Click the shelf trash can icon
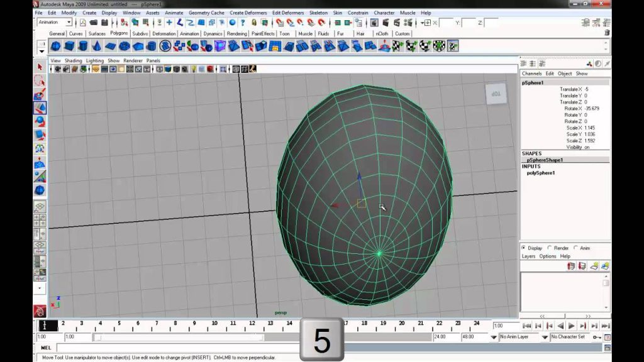This screenshot has height=362, width=644. [607, 33]
